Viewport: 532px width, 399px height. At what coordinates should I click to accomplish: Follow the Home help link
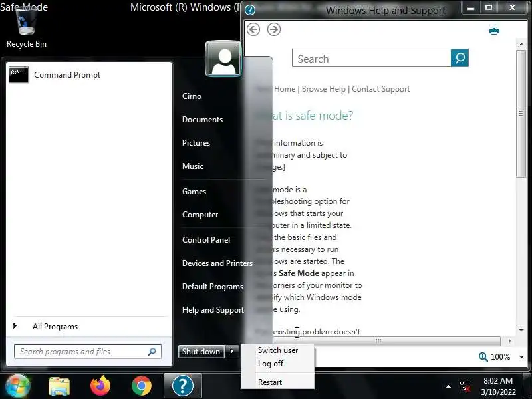coord(285,89)
